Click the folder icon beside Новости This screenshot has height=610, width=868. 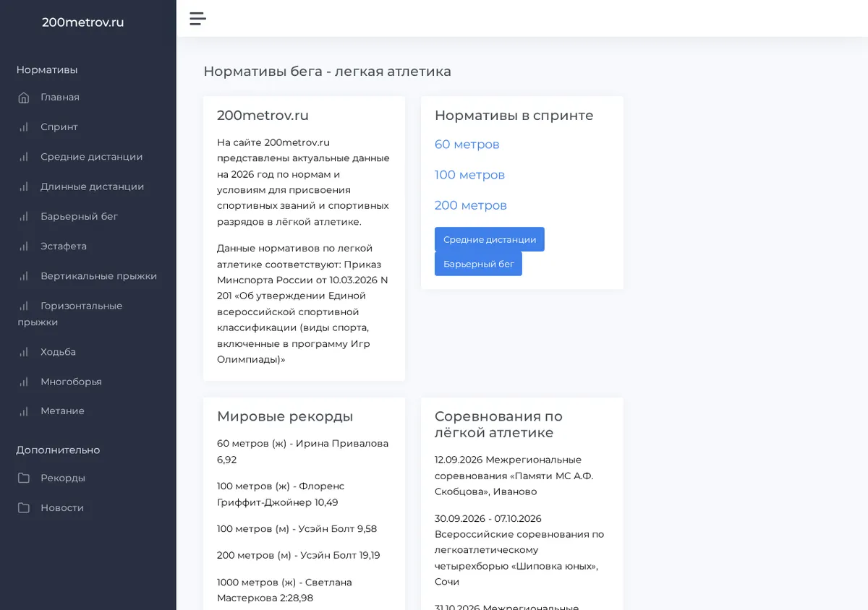coord(24,507)
